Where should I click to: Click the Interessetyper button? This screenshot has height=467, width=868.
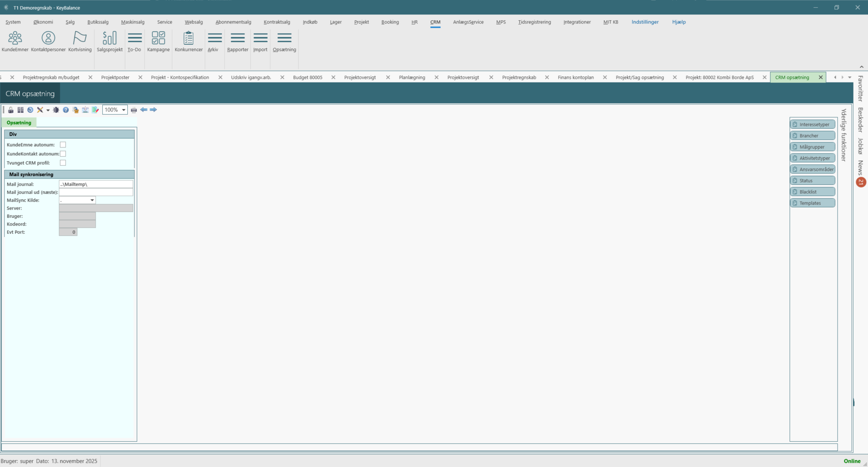[813, 125]
